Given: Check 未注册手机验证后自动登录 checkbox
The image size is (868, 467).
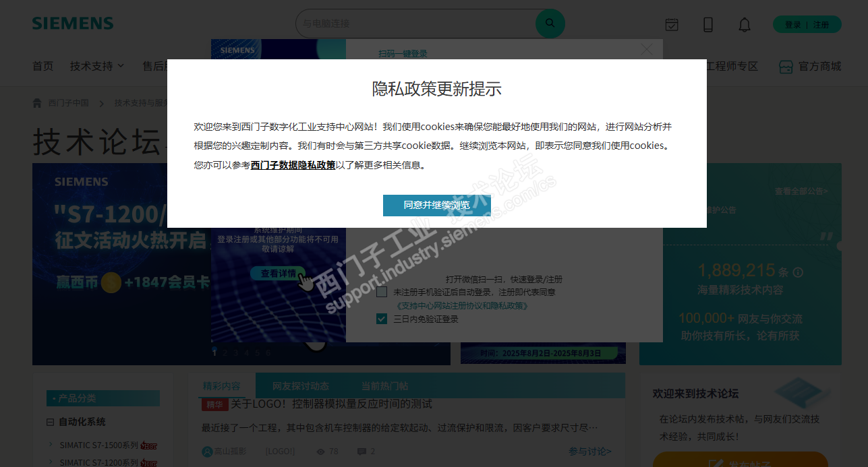Looking at the screenshot, I should (382, 292).
